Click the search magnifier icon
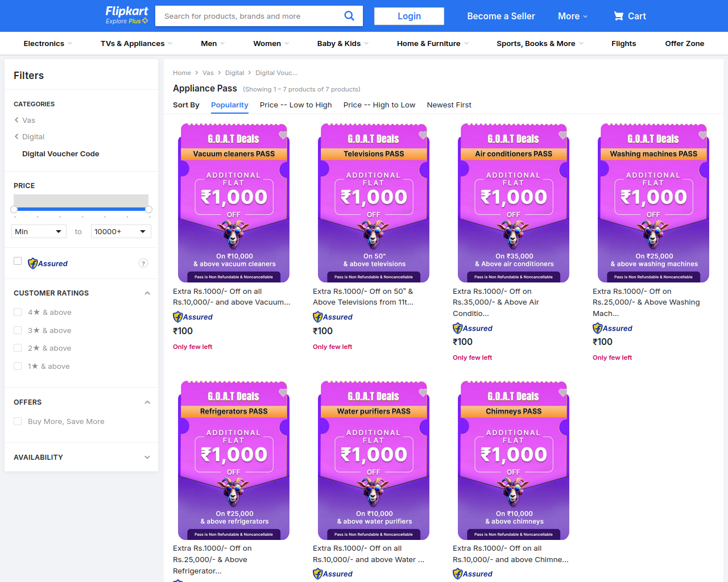The width and height of the screenshot is (728, 582). (349, 16)
